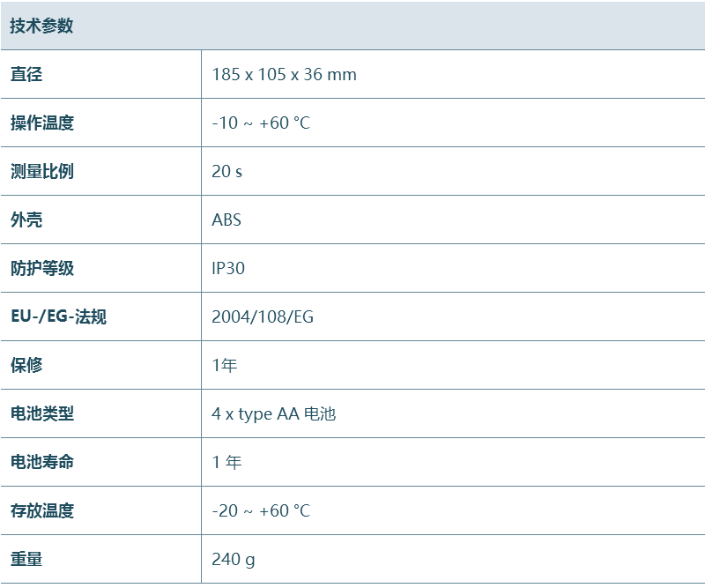
Task: Select the 操作温度 label
Action: pyautogui.click(x=42, y=123)
